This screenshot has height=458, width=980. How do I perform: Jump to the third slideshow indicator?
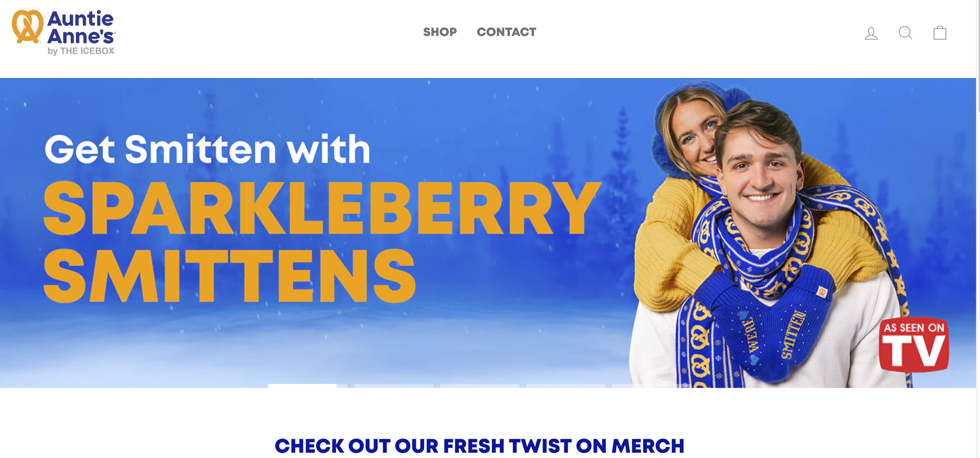pos(479,386)
